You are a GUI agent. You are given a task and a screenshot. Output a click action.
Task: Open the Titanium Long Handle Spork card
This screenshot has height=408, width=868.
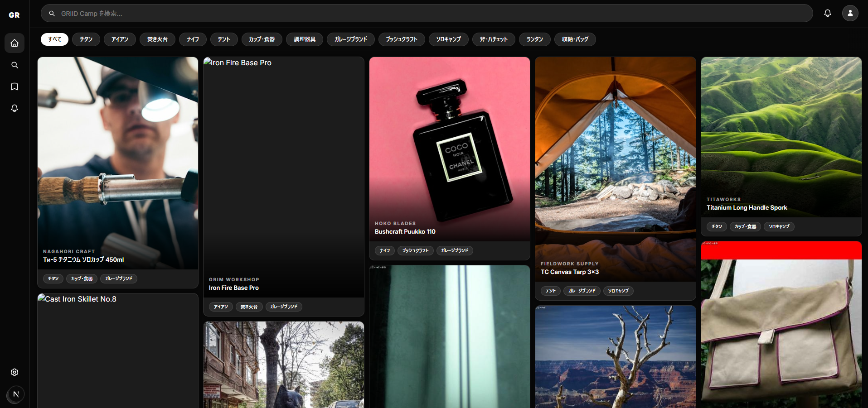click(x=781, y=136)
